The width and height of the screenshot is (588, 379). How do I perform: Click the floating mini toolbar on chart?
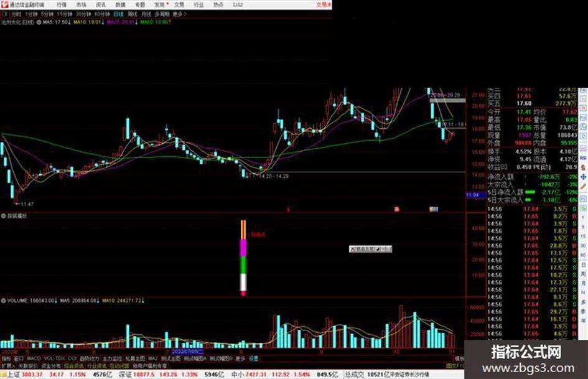(370, 249)
